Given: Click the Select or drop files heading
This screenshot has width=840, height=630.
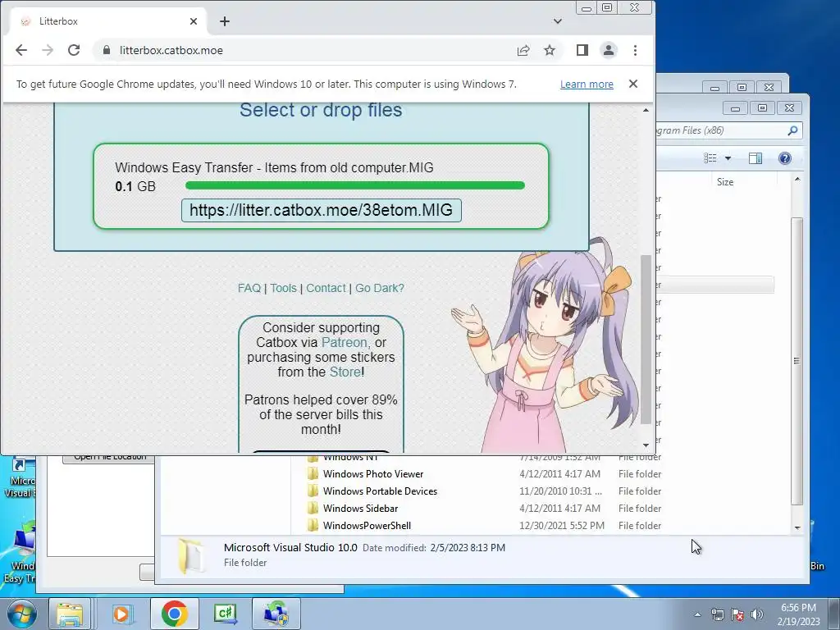Looking at the screenshot, I should [x=321, y=110].
